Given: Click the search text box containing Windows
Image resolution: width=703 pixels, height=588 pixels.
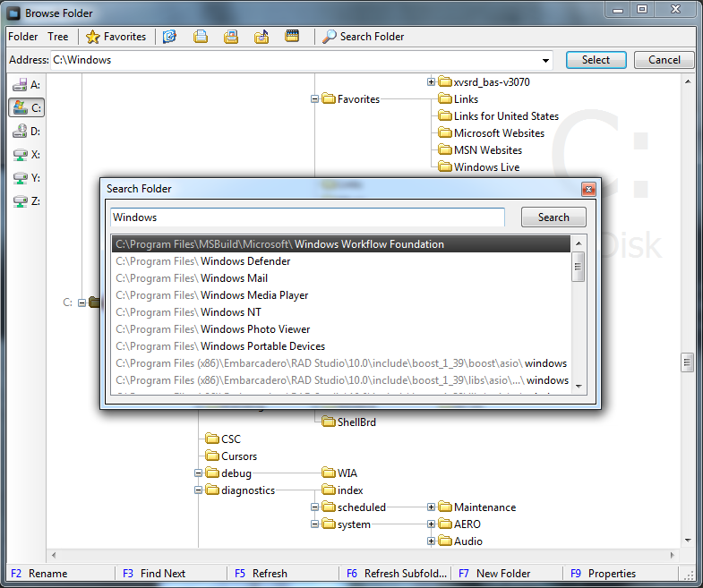Looking at the screenshot, I should click(x=307, y=217).
